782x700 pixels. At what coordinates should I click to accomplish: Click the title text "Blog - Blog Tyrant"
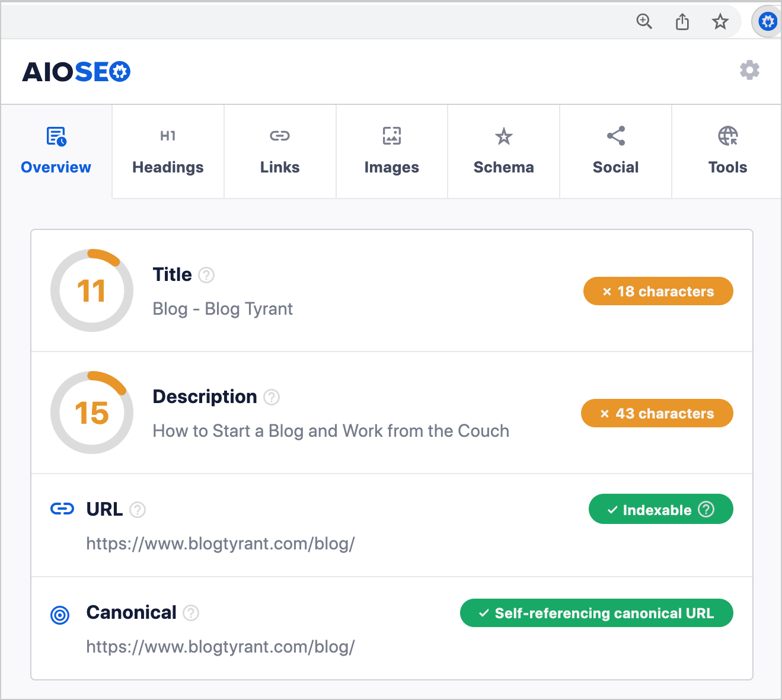click(x=223, y=309)
